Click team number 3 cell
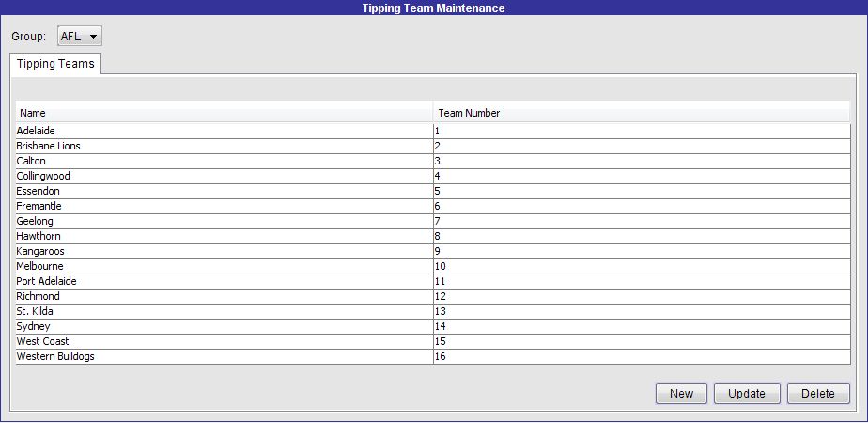The image size is (868, 423). coord(642,161)
